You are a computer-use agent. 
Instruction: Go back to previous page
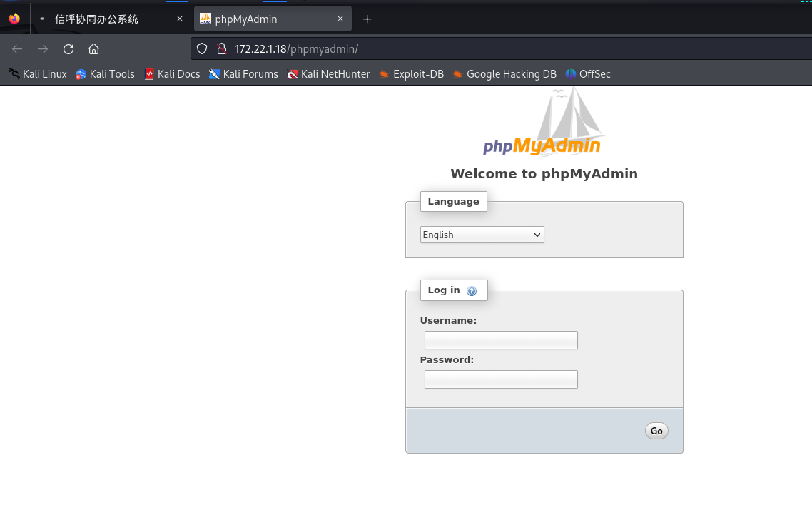[17, 48]
